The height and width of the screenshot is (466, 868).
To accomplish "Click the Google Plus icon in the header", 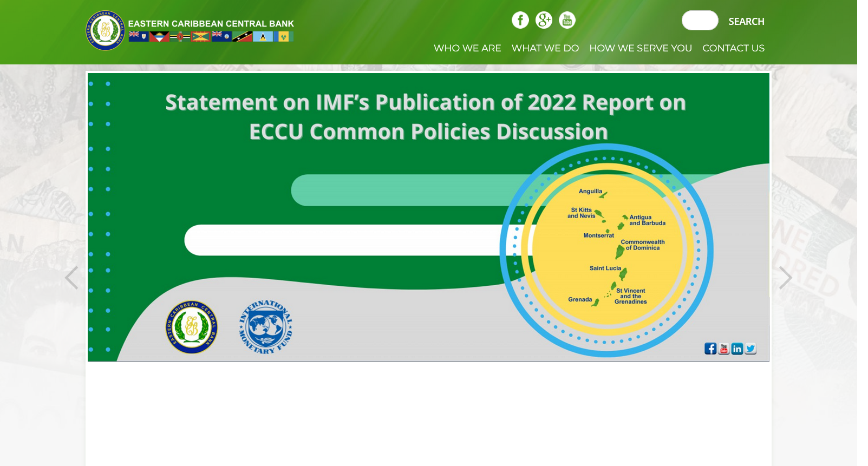I will pyautogui.click(x=544, y=21).
